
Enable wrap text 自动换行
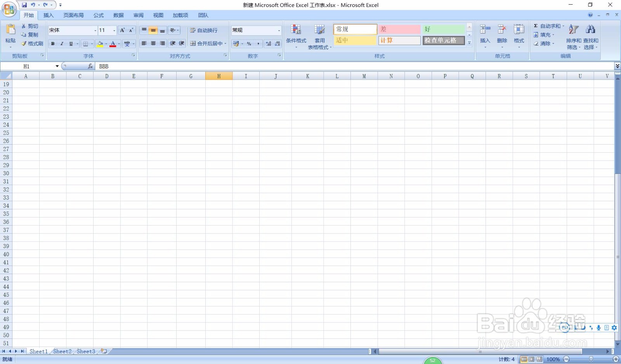[204, 30]
